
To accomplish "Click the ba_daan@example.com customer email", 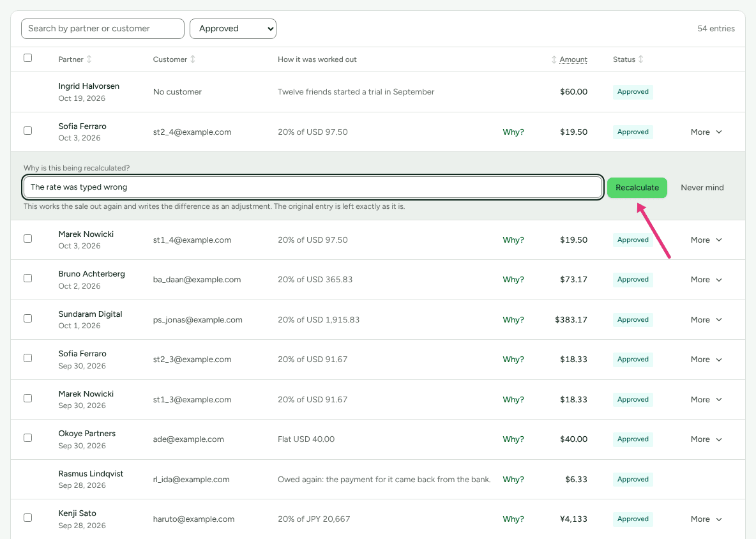I will coord(197,280).
